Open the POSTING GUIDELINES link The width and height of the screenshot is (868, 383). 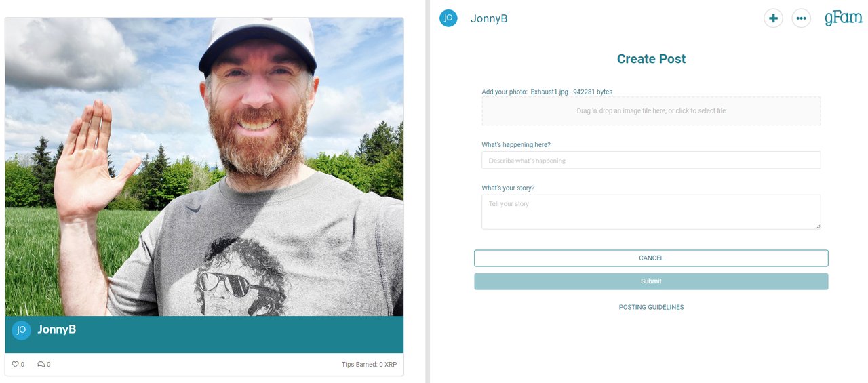point(651,308)
